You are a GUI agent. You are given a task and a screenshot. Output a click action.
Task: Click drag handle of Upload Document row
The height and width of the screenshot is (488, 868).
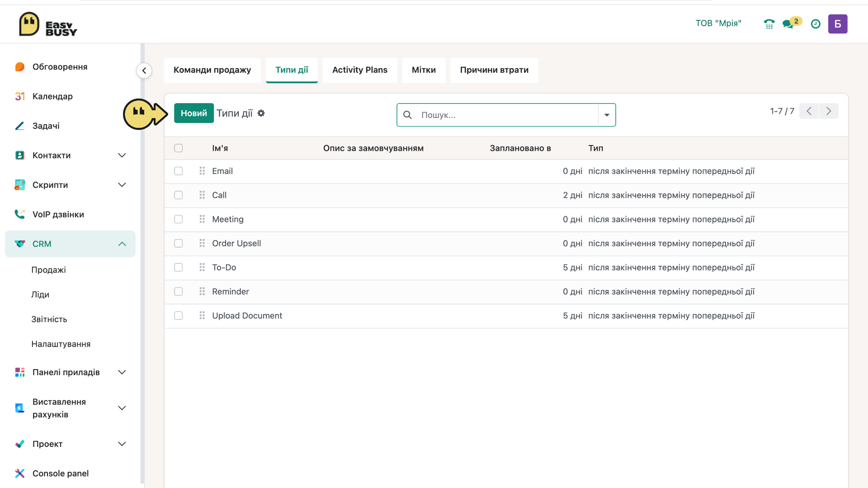click(x=202, y=315)
